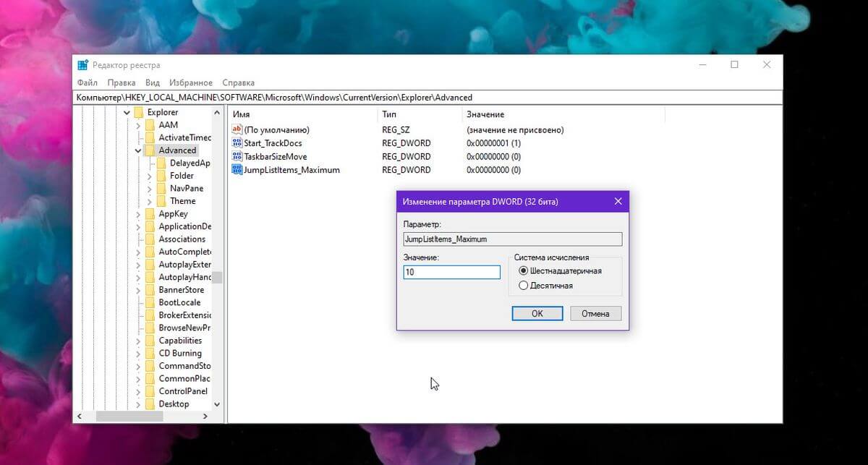
Task: Click the Associations folder icon
Action: 150,239
